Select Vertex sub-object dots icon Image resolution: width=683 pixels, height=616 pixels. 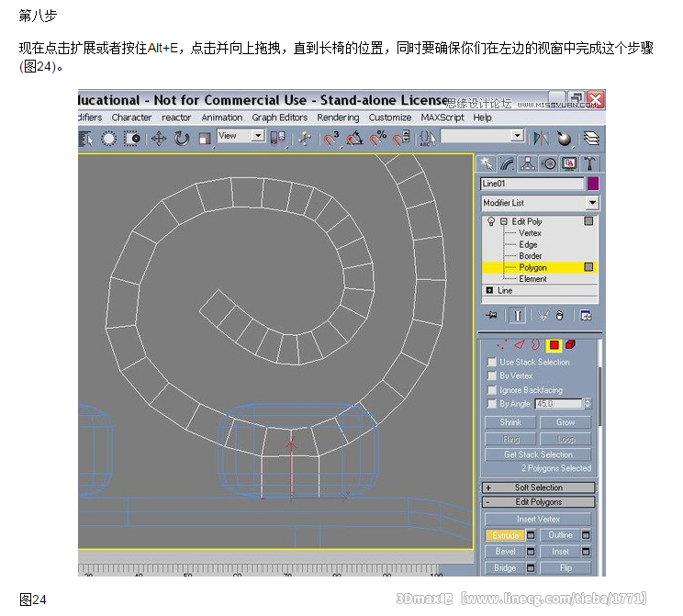coord(502,345)
